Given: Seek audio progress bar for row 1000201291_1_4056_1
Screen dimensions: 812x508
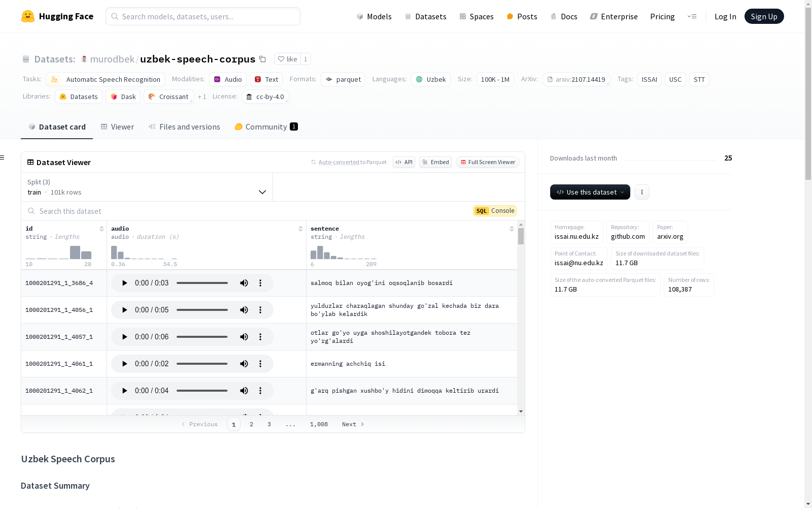Looking at the screenshot, I should (202, 310).
